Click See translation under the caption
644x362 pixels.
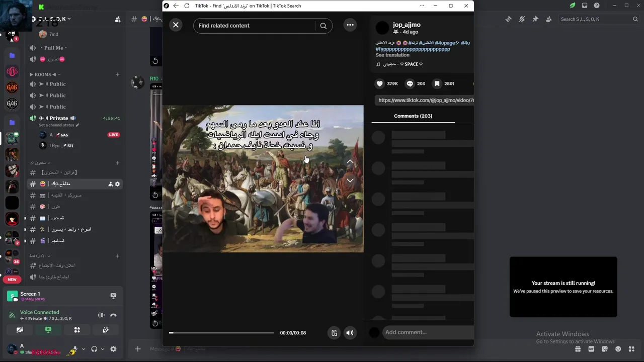point(392,55)
